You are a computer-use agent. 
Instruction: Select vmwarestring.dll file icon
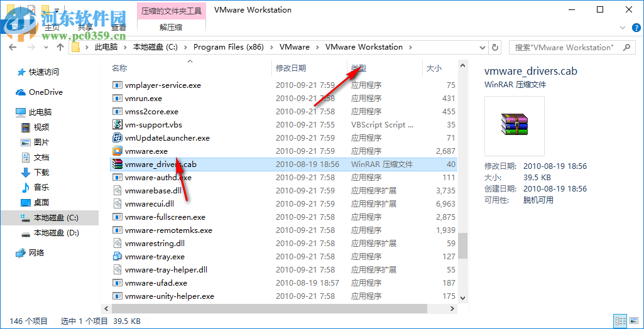(118, 243)
